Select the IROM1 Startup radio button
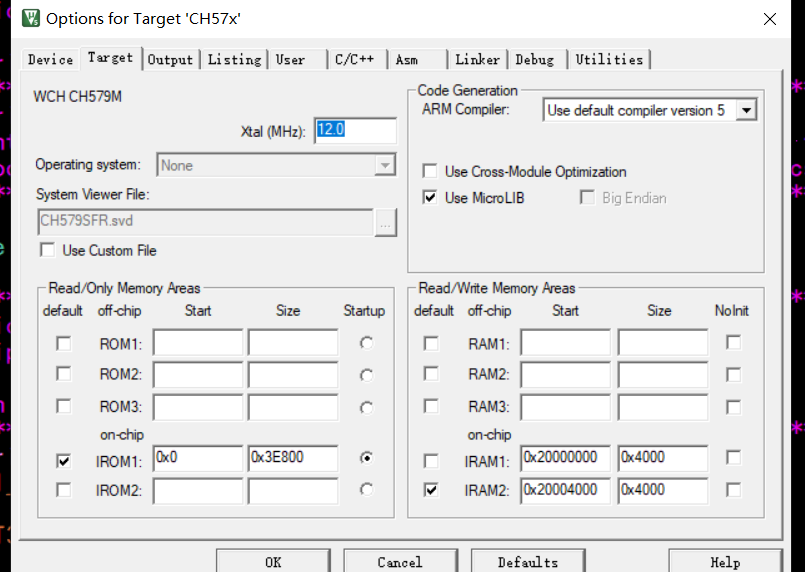The image size is (805, 572). point(366,458)
